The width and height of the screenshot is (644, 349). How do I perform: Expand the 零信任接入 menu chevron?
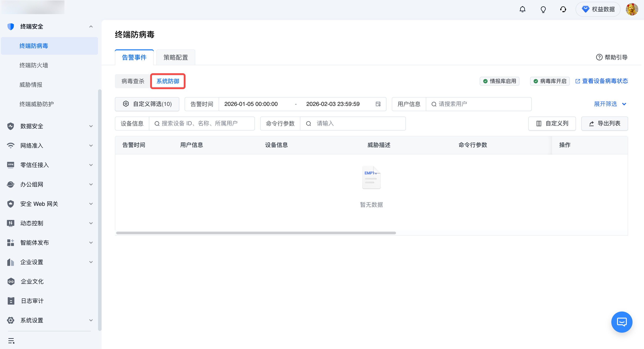point(91,165)
